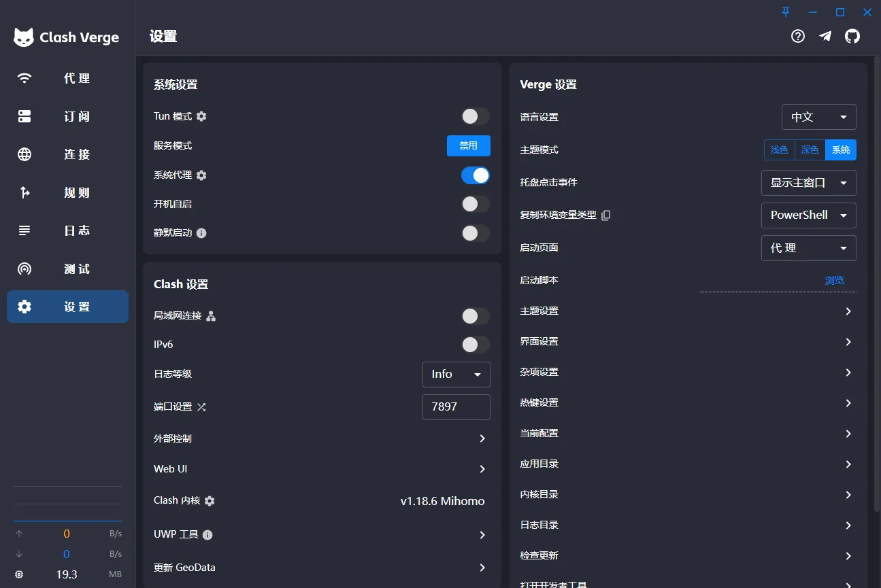Enable the Tun 模式 switch

pyautogui.click(x=475, y=116)
